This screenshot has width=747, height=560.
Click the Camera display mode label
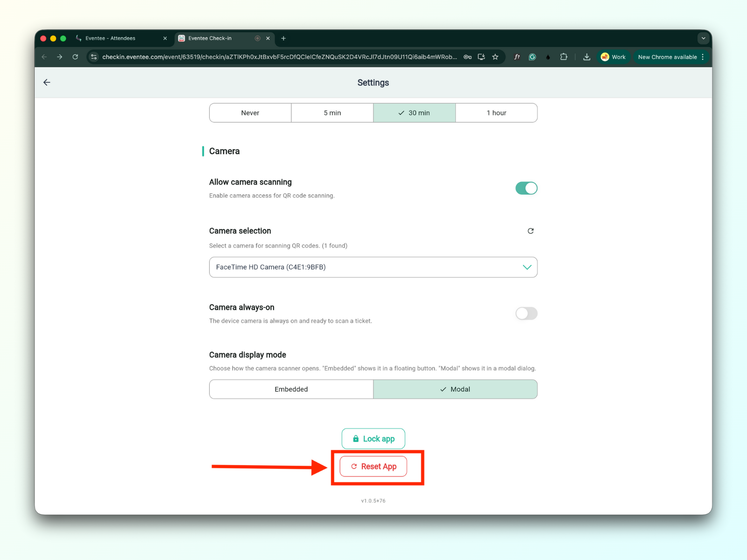[247, 355]
